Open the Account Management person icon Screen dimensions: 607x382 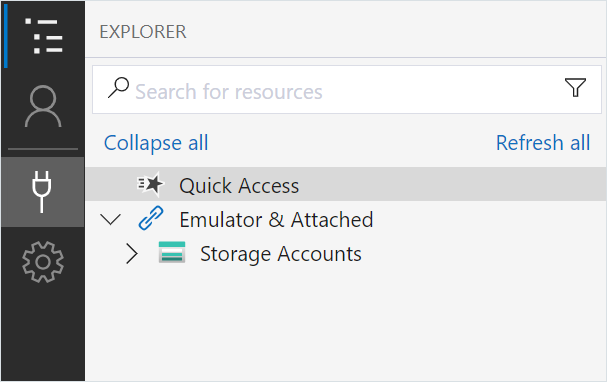(43, 106)
